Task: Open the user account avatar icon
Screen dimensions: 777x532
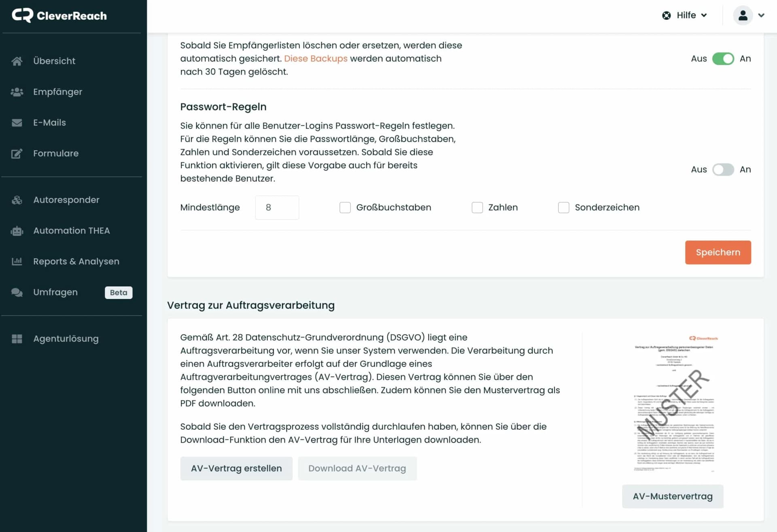Action: pyautogui.click(x=743, y=15)
